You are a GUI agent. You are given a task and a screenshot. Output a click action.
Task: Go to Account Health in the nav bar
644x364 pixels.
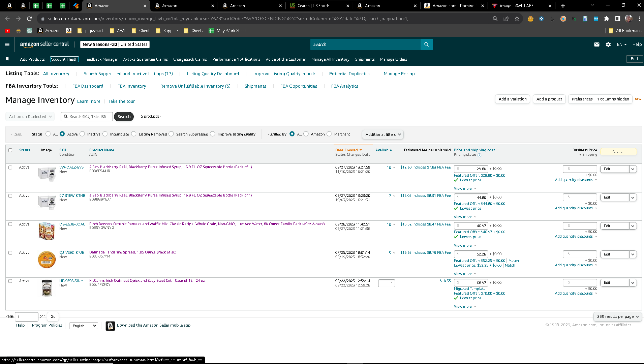pyautogui.click(x=64, y=59)
